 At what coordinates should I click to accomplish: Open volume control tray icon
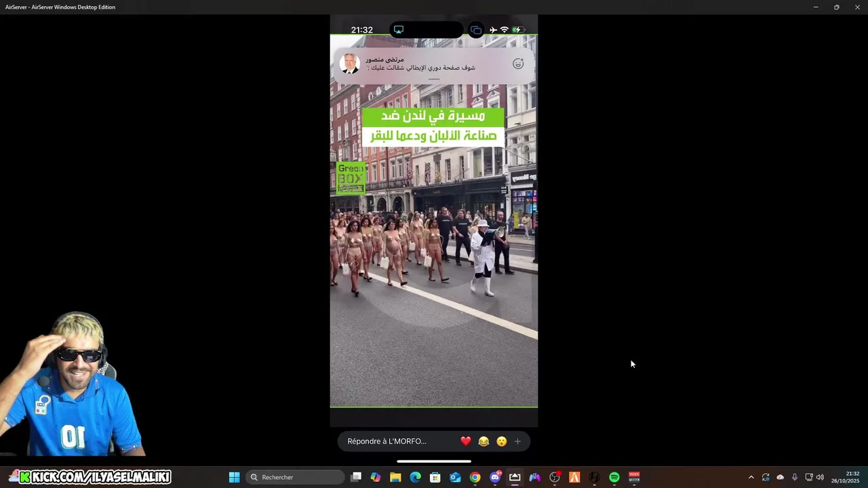(820, 477)
